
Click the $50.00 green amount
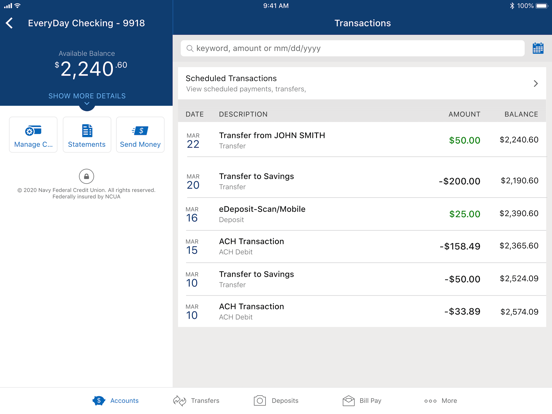pyautogui.click(x=465, y=140)
